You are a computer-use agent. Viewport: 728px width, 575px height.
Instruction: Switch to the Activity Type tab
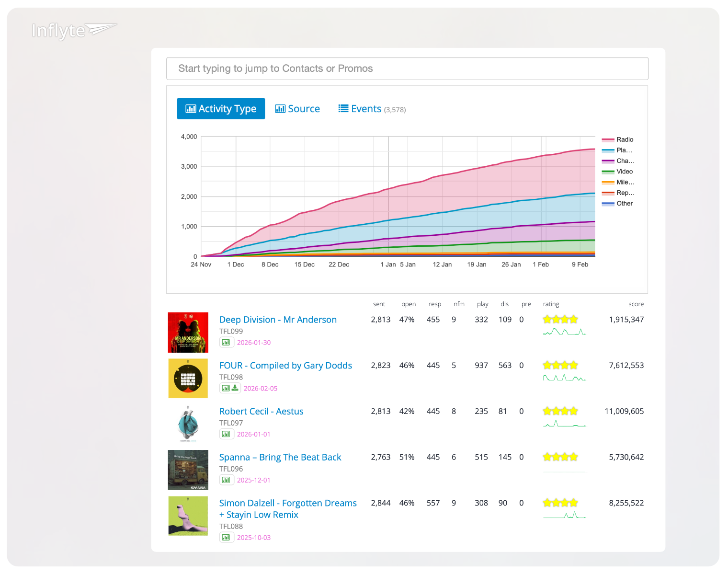tap(221, 109)
